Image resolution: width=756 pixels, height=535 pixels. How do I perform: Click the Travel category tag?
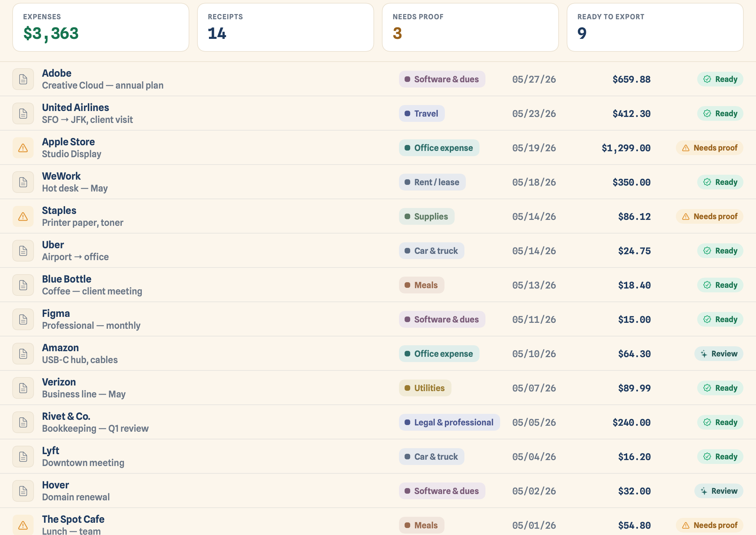(x=422, y=113)
